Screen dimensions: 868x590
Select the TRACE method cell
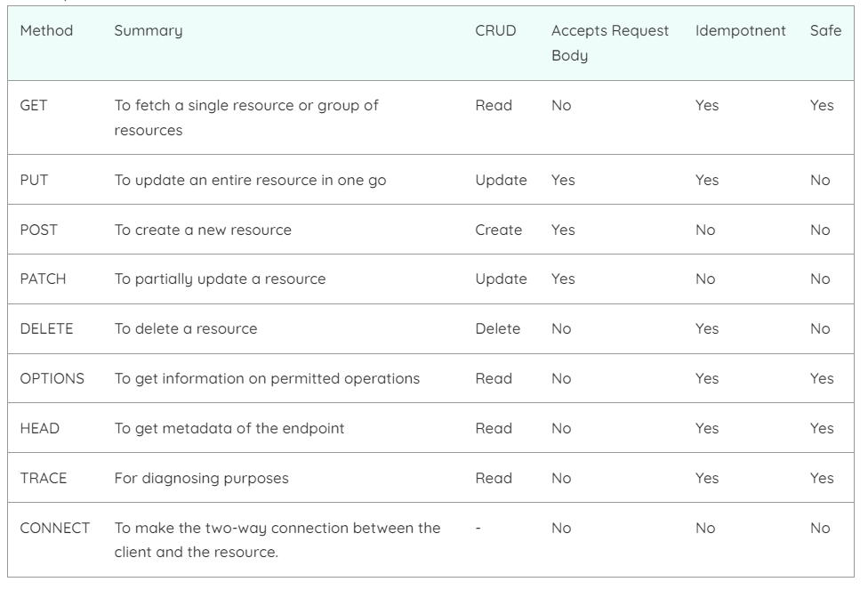tap(44, 478)
